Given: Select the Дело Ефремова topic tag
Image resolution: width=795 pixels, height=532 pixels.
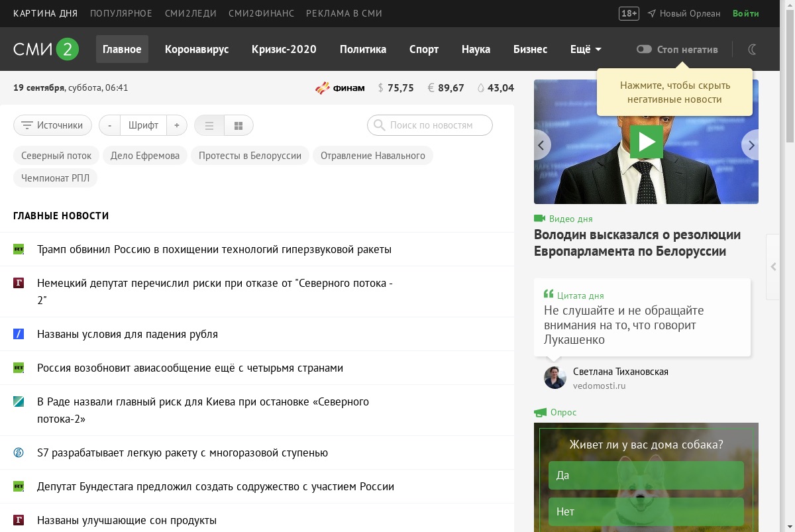Looking at the screenshot, I should click(145, 156).
